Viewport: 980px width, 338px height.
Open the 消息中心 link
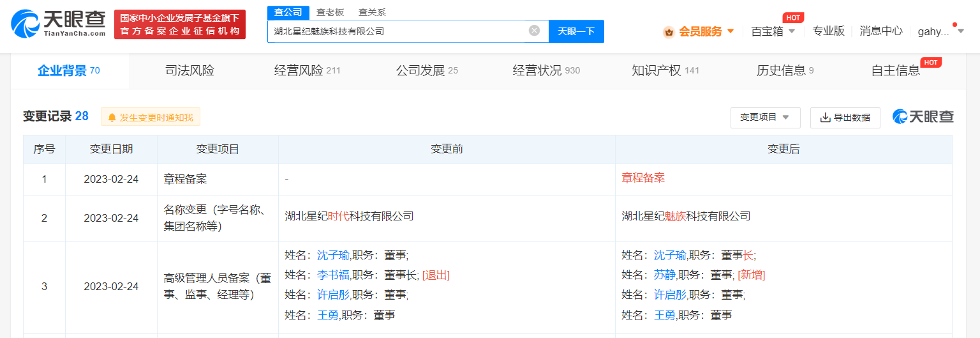(x=881, y=31)
